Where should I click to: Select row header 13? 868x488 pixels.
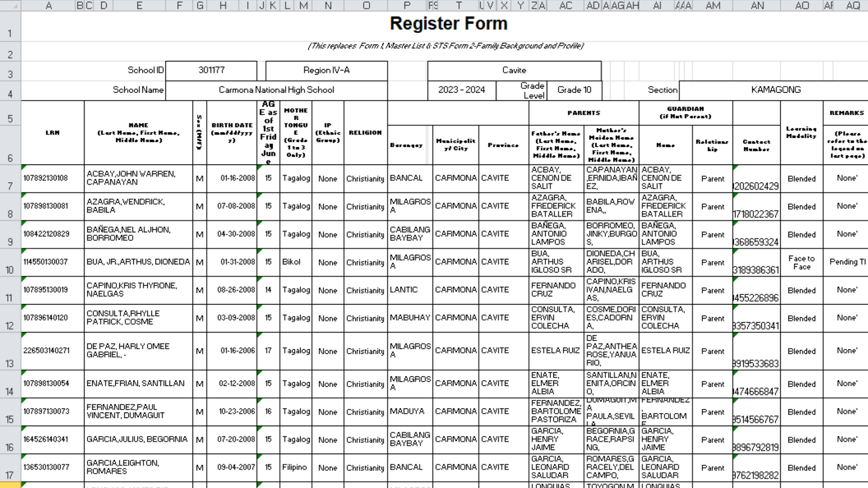10,352
